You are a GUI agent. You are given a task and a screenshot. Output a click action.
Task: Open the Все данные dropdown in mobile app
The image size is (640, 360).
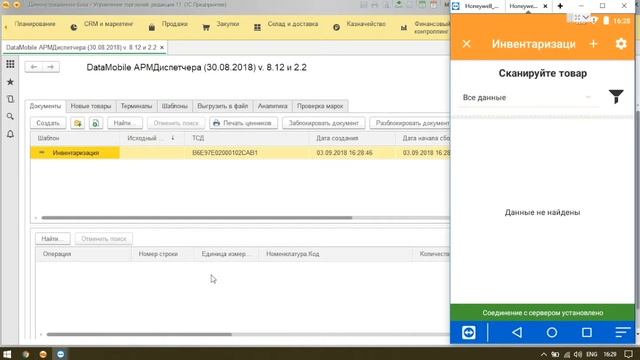pyautogui.click(x=529, y=98)
